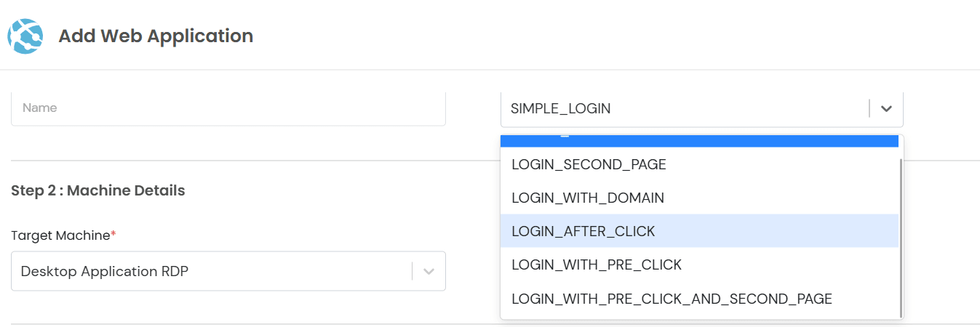Choose LOGIN_SECOND_PAGE from the list
This screenshot has height=327, width=980.
[x=589, y=164]
